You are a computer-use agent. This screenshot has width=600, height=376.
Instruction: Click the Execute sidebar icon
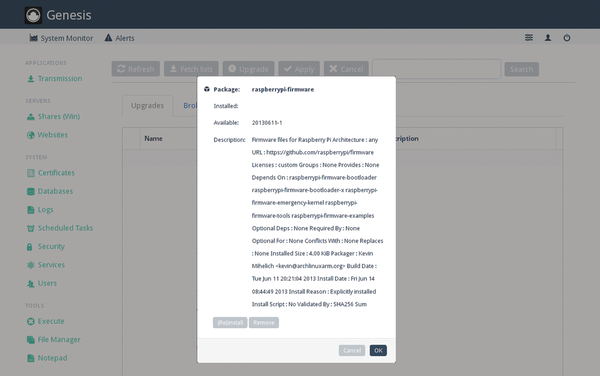click(31, 321)
